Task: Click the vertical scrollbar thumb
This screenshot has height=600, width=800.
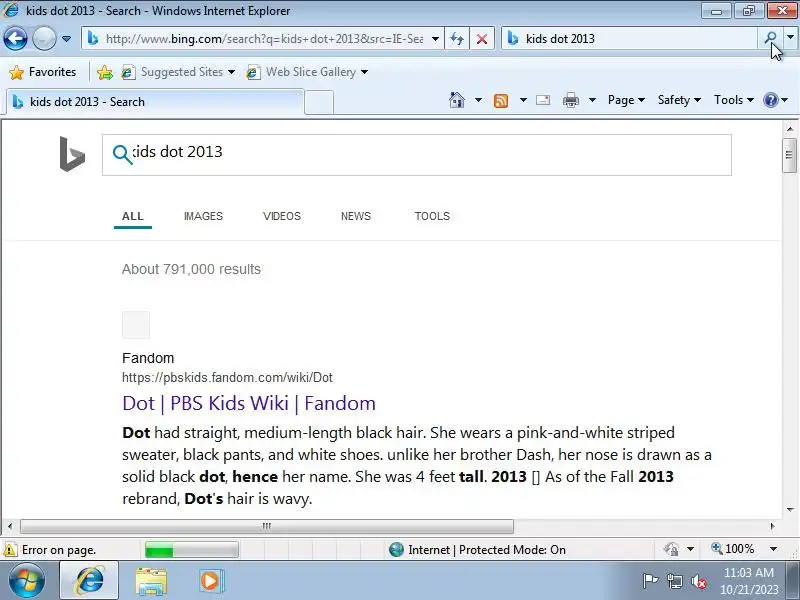Action: (x=790, y=155)
